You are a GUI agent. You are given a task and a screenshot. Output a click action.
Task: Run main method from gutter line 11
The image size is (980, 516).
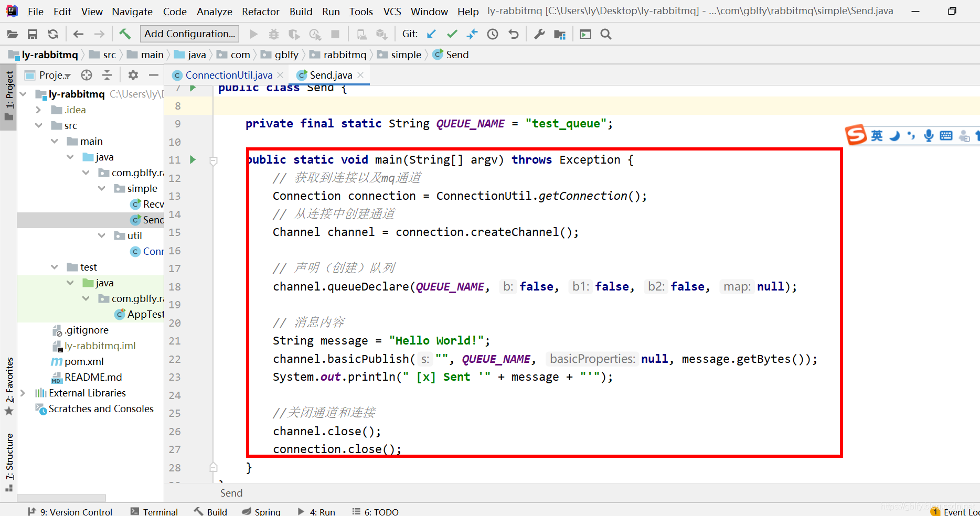pyautogui.click(x=193, y=159)
